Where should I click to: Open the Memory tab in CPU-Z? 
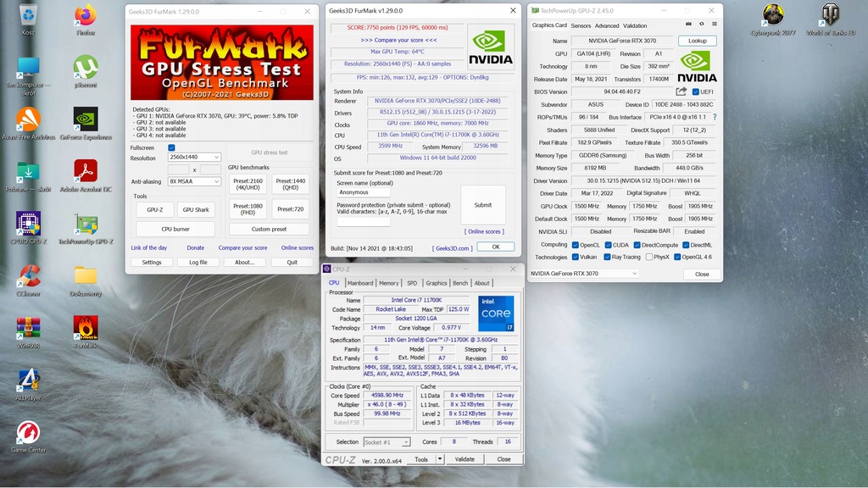click(388, 283)
